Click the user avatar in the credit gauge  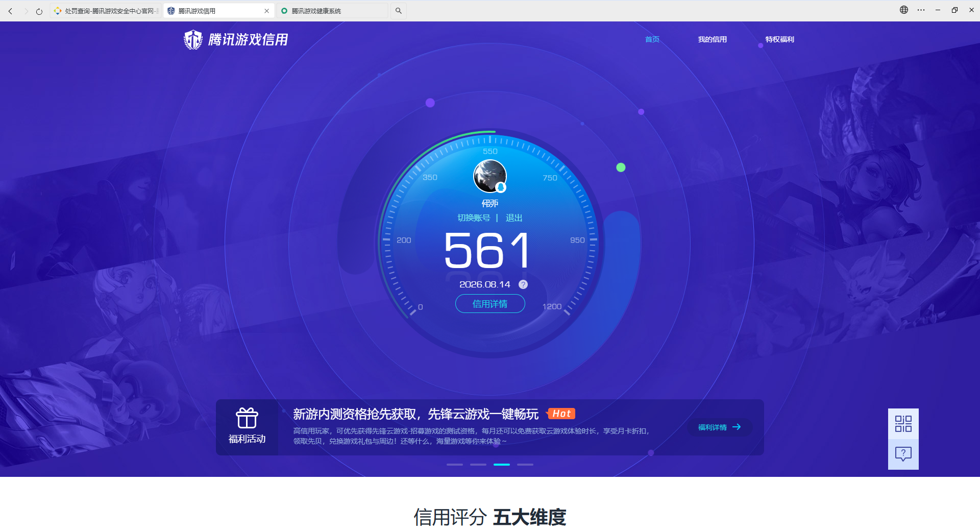490,176
